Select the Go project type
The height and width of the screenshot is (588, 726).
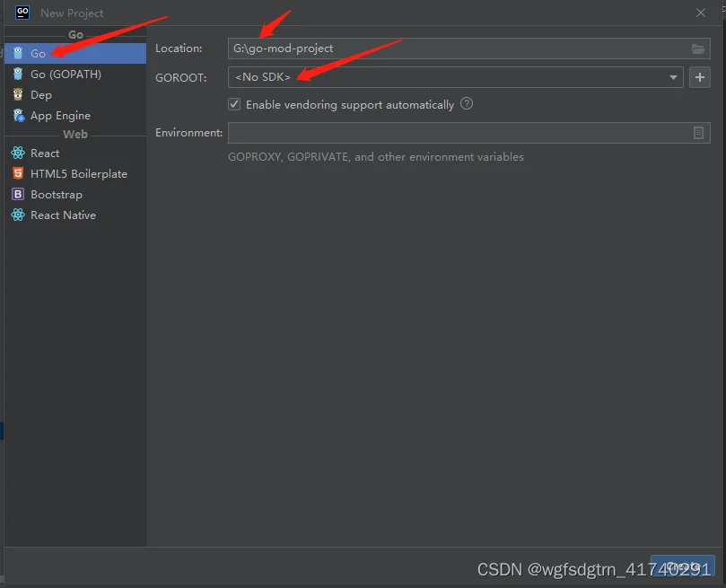[x=75, y=53]
